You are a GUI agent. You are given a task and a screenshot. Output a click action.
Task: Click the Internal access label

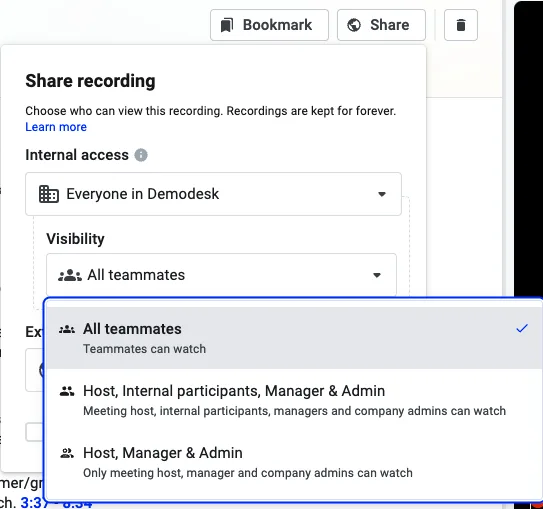click(77, 155)
